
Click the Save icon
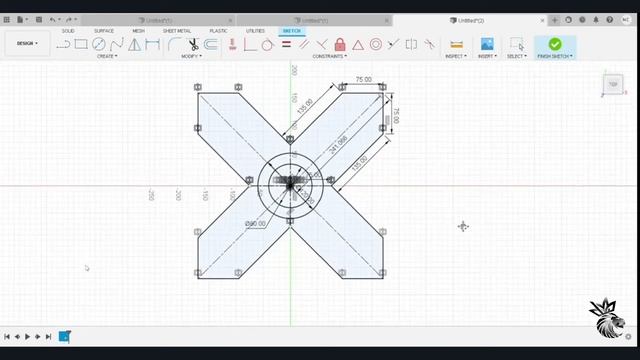tap(39, 20)
